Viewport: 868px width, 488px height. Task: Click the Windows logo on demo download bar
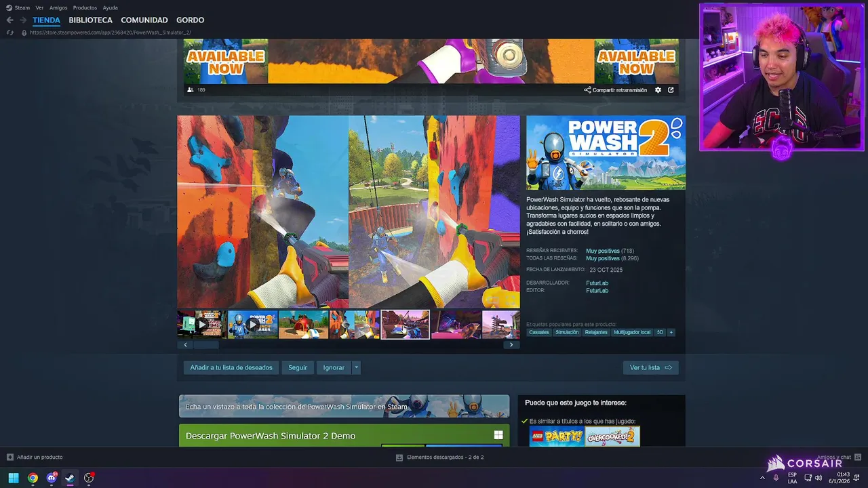coord(498,435)
